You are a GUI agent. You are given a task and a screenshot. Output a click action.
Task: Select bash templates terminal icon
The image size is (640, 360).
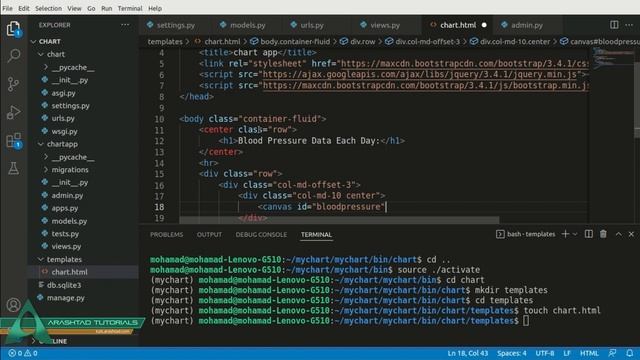point(500,234)
